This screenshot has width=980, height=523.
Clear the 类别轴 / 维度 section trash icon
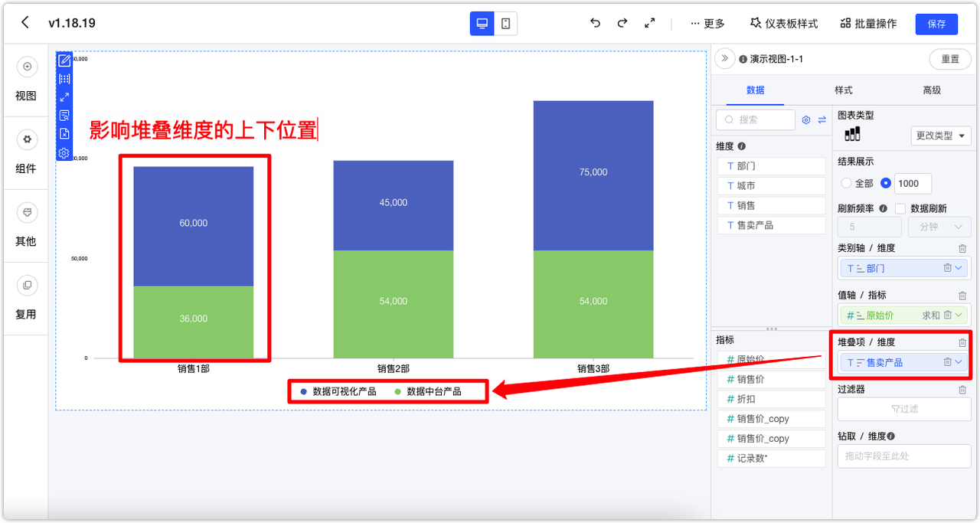[962, 248]
